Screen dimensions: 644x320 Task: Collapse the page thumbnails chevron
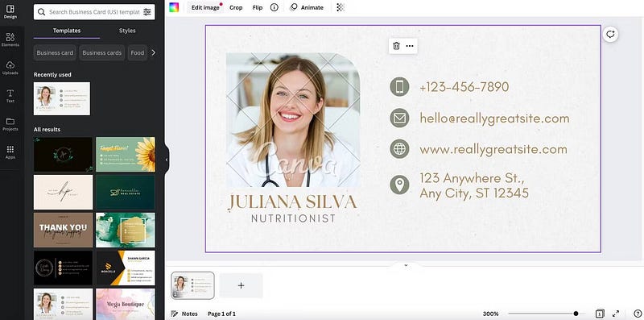click(x=406, y=265)
